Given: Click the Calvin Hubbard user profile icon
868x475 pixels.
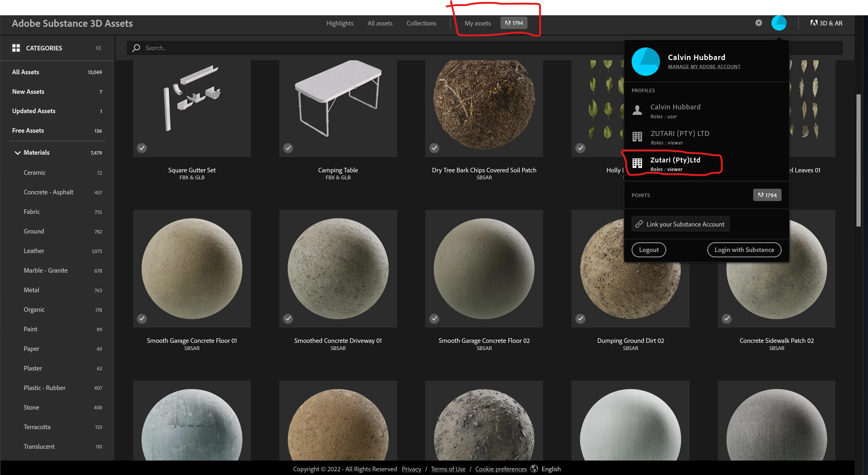Looking at the screenshot, I should (x=637, y=110).
